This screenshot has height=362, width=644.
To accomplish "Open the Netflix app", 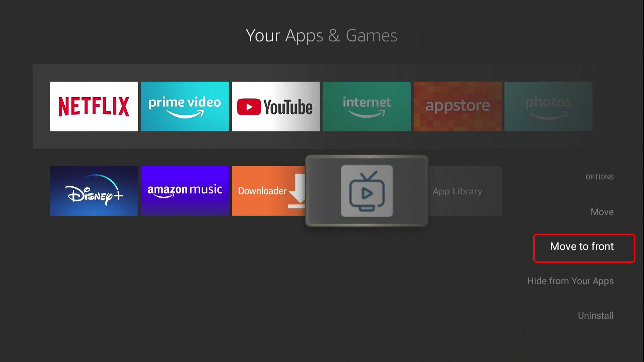I will 94,106.
